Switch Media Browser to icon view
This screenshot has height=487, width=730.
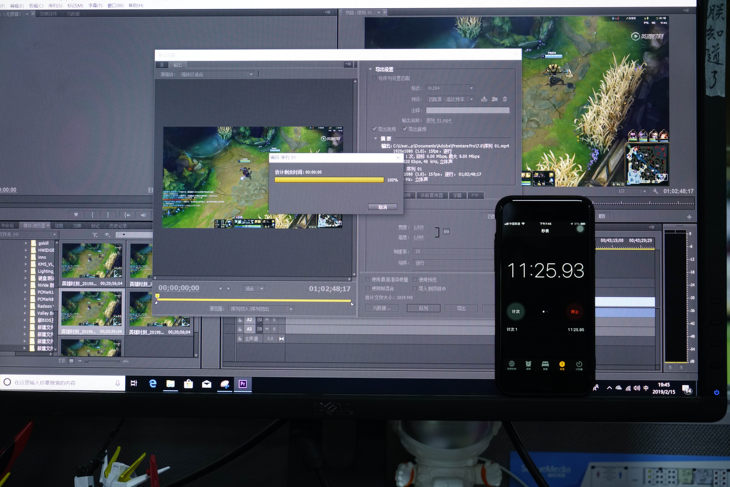[x=71, y=361]
